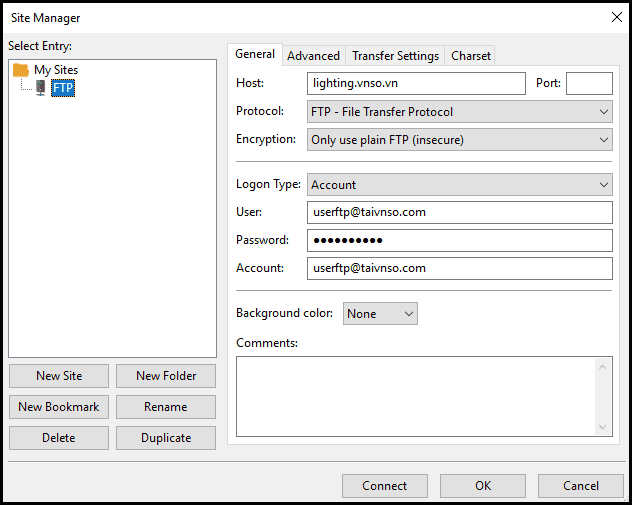Rename the selected entry
632x505 pixels.
pos(166,407)
